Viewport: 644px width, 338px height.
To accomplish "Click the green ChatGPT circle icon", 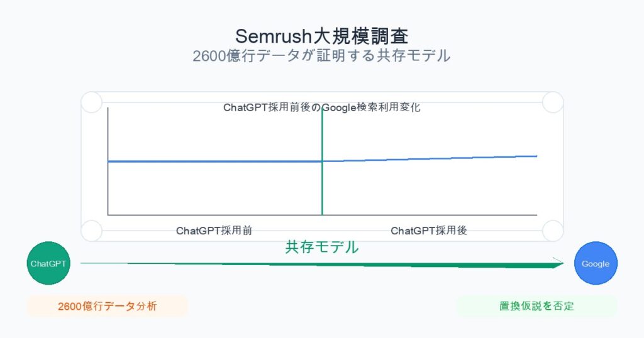I will [48, 263].
